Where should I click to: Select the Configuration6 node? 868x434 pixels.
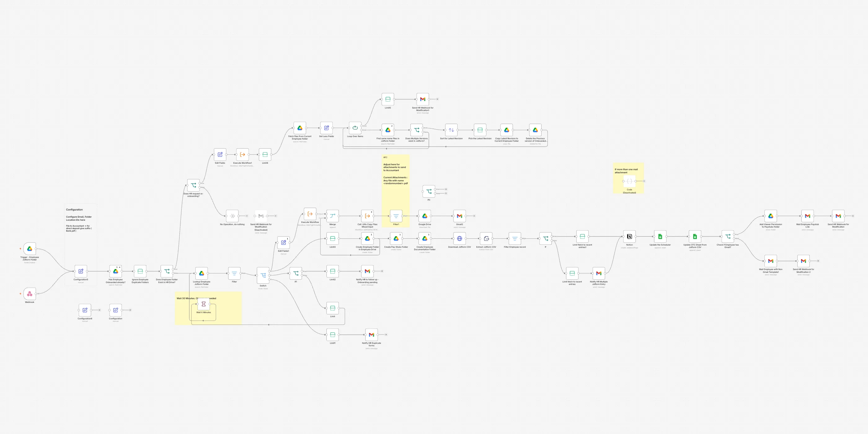click(85, 310)
